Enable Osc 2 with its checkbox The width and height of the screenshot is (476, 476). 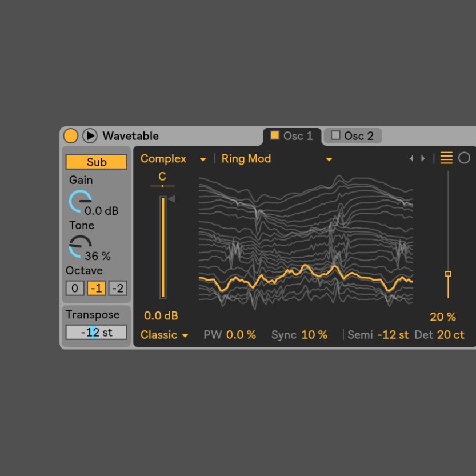click(x=335, y=135)
